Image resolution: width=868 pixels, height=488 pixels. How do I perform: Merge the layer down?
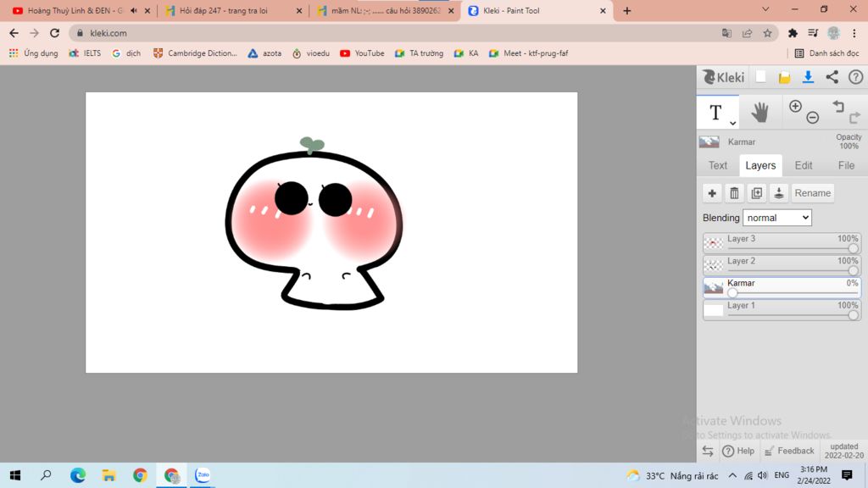click(x=778, y=193)
